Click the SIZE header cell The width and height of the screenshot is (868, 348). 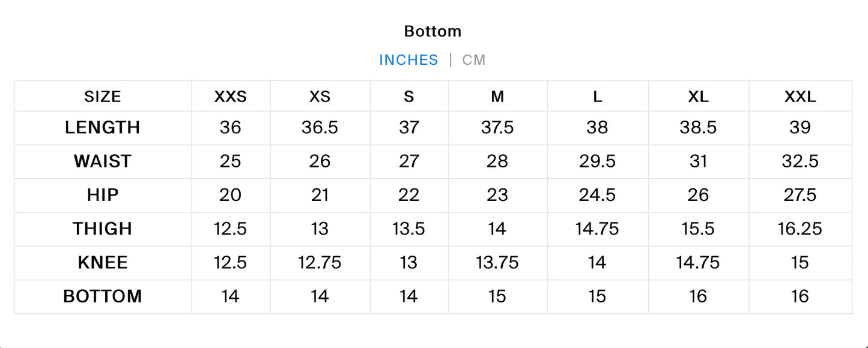click(103, 97)
